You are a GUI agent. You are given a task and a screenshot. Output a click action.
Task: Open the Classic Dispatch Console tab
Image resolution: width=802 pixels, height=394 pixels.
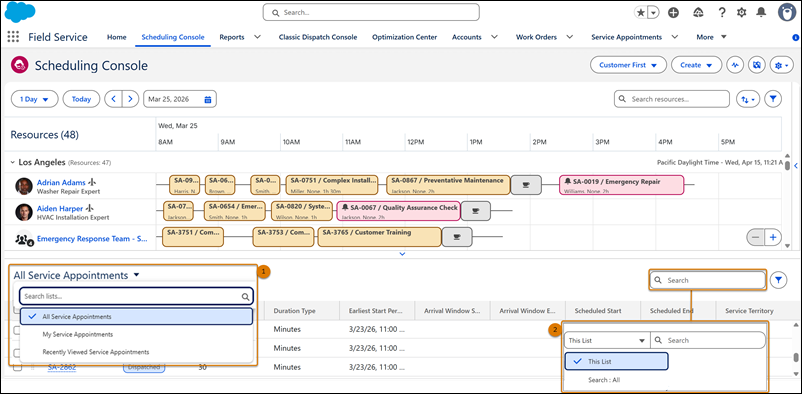tap(318, 37)
